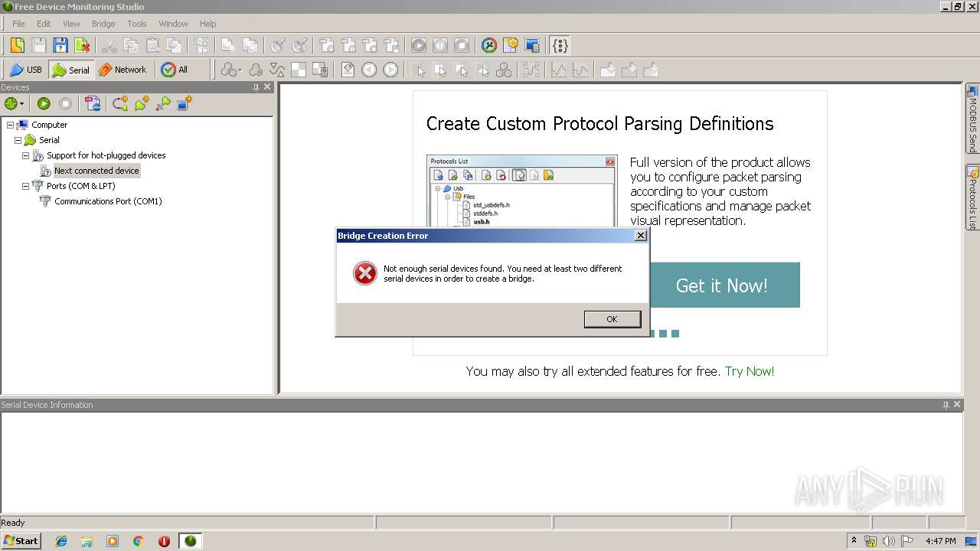
Task: Pin the Devices panel
Action: 256,87
